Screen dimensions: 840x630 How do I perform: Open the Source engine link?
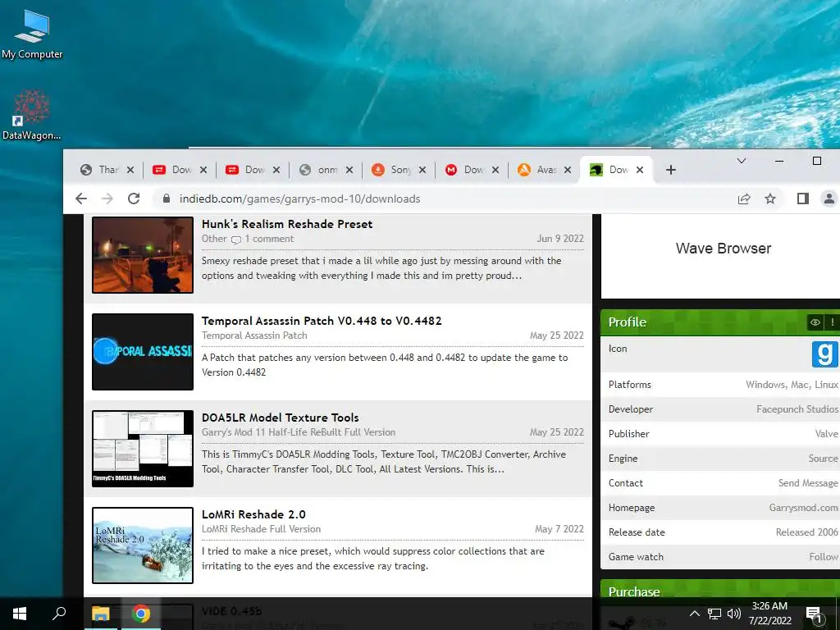click(x=823, y=459)
